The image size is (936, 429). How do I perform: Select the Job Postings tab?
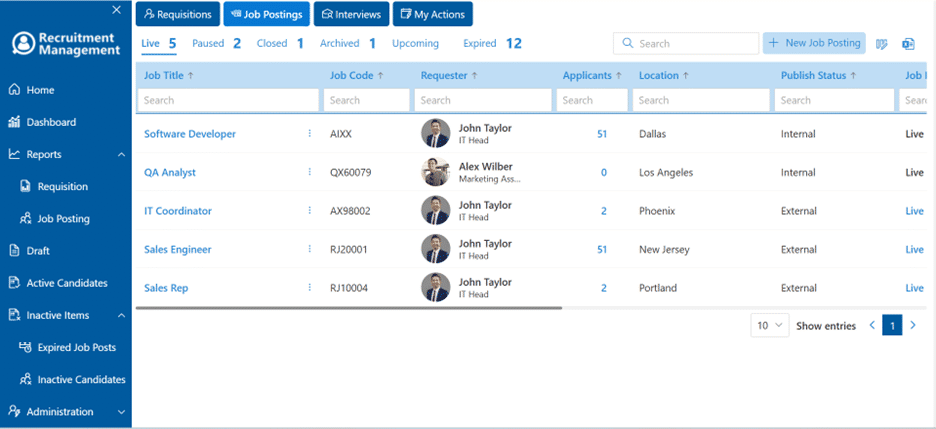click(x=266, y=14)
